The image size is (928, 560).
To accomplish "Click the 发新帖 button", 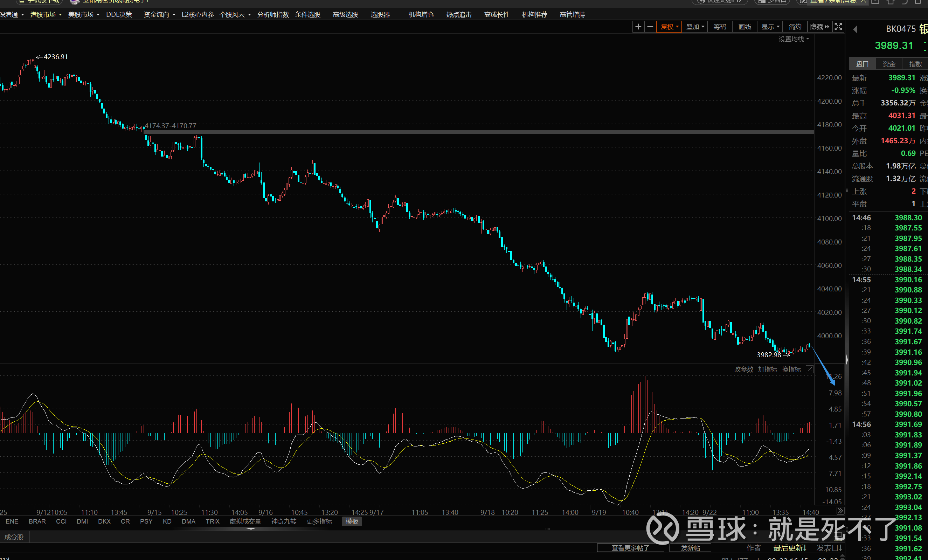I will coord(690,548).
